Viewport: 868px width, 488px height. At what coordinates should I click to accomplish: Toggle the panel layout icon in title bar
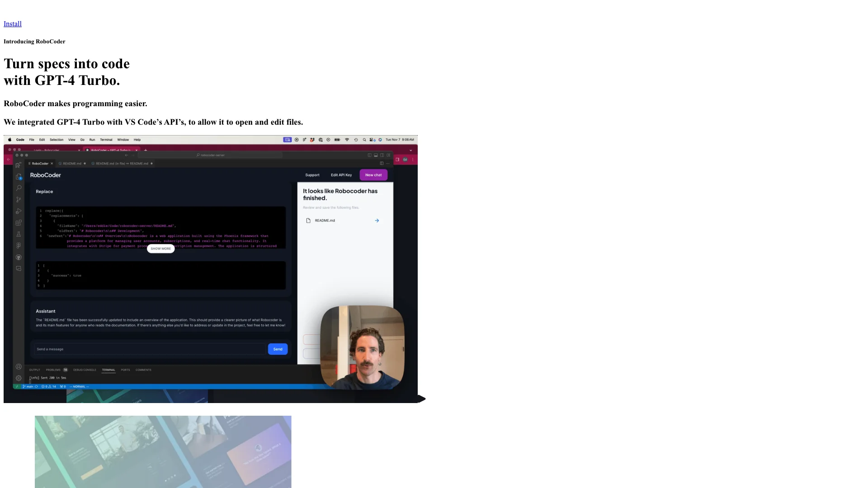tap(376, 155)
